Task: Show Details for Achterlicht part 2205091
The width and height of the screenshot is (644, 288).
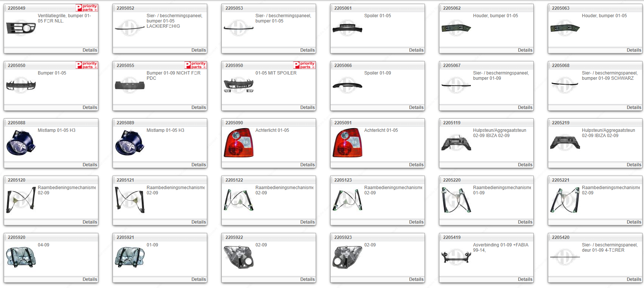Action: tap(416, 165)
